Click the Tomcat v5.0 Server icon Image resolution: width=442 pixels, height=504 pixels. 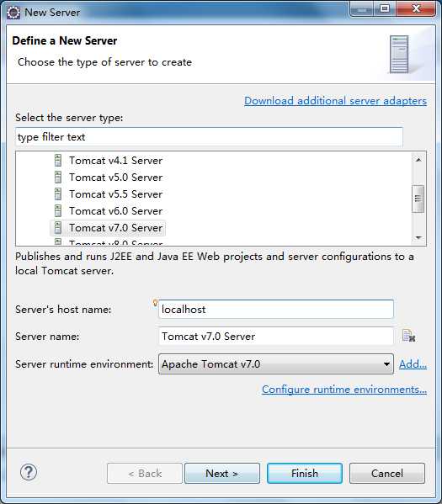coord(58,177)
